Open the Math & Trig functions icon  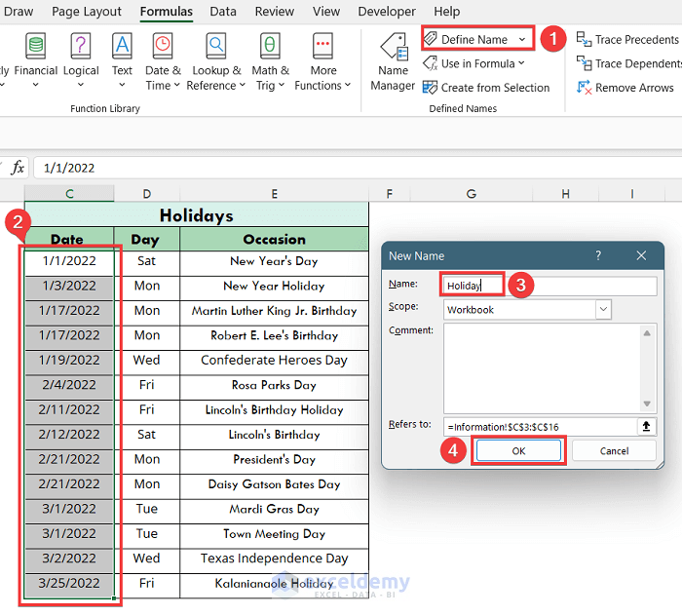tap(270, 46)
